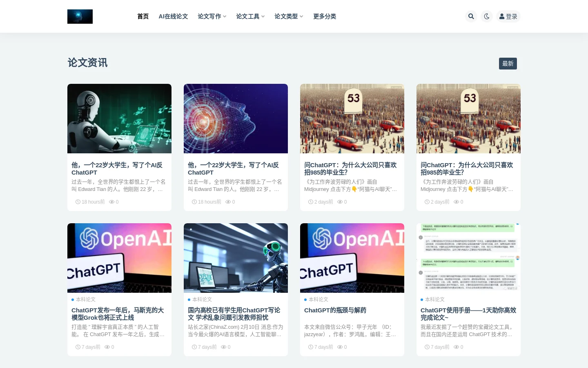Expand 论文写作 dropdown chevron
Screen dimensions: 588x368
(225, 17)
